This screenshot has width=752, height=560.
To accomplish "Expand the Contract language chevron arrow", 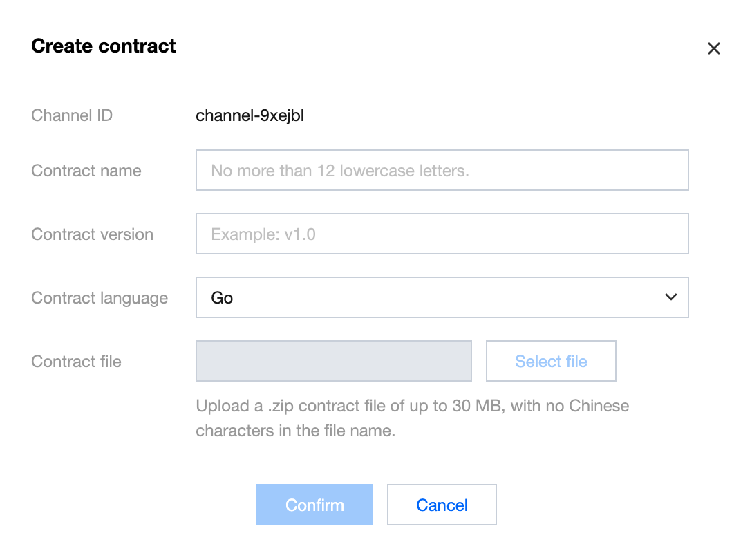I will click(x=670, y=297).
